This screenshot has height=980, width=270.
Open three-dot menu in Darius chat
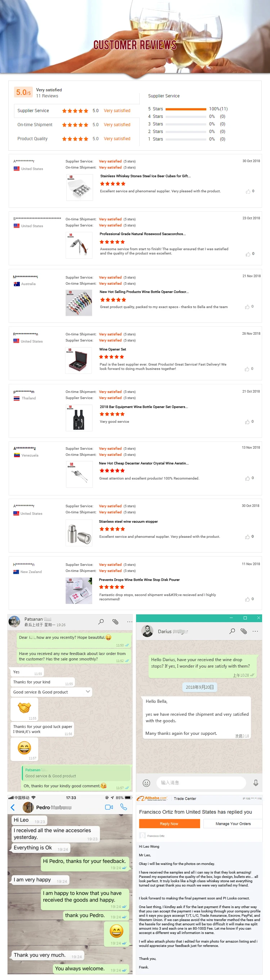click(x=255, y=631)
